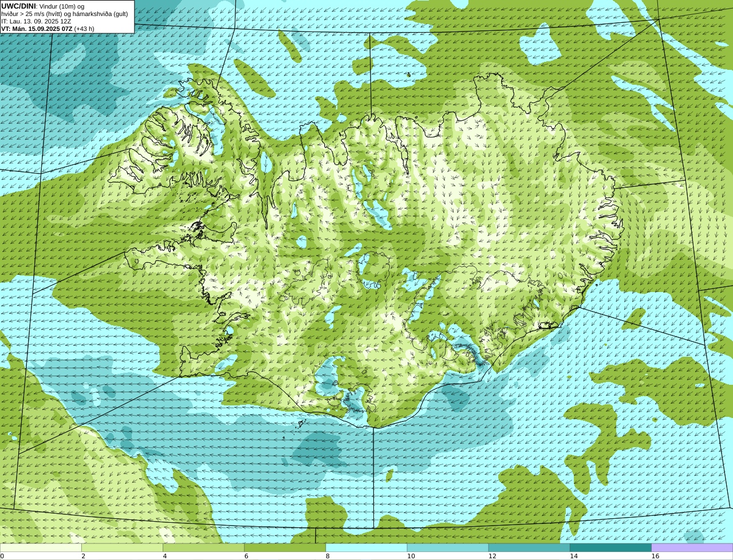Screen dimensions: 733x560
Task: Choose the dark teal 14–16 m/s legend swatch
Action: click(610, 548)
